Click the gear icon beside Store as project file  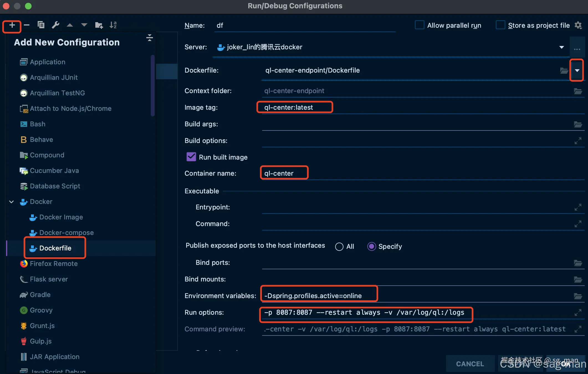click(578, 25)
